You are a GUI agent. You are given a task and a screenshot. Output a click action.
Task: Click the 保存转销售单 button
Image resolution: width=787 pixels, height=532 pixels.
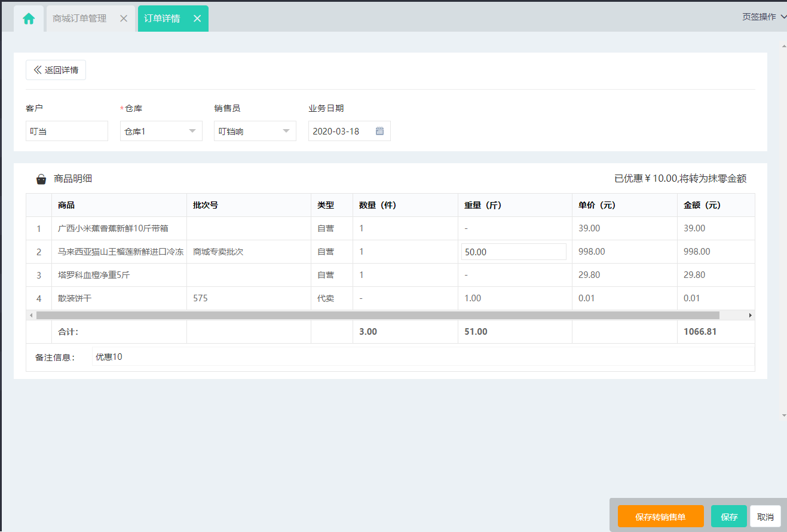pyautogui.click(x=660, y=517)
